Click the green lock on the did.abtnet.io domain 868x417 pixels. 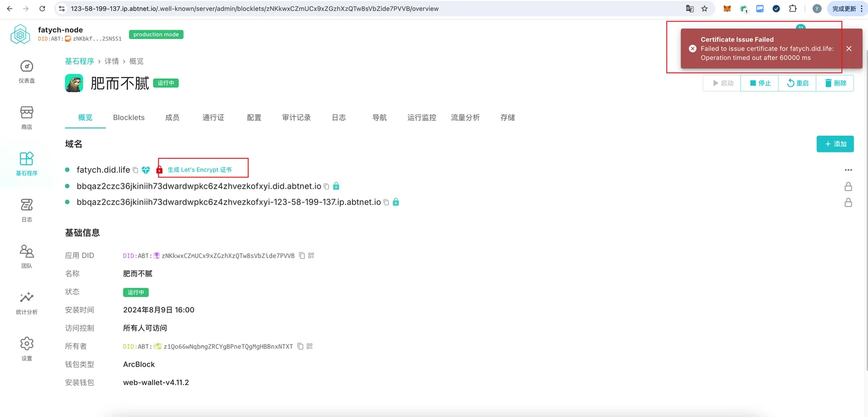tap(336, 186)
